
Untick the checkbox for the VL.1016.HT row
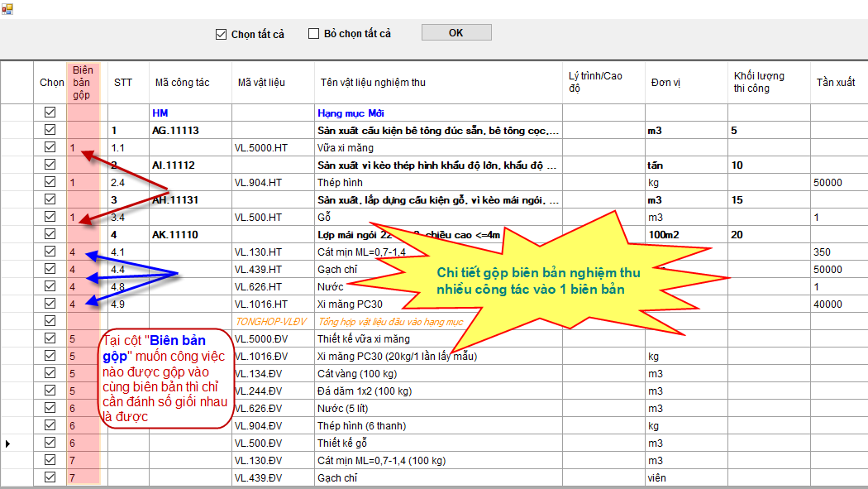pos(50,304)
